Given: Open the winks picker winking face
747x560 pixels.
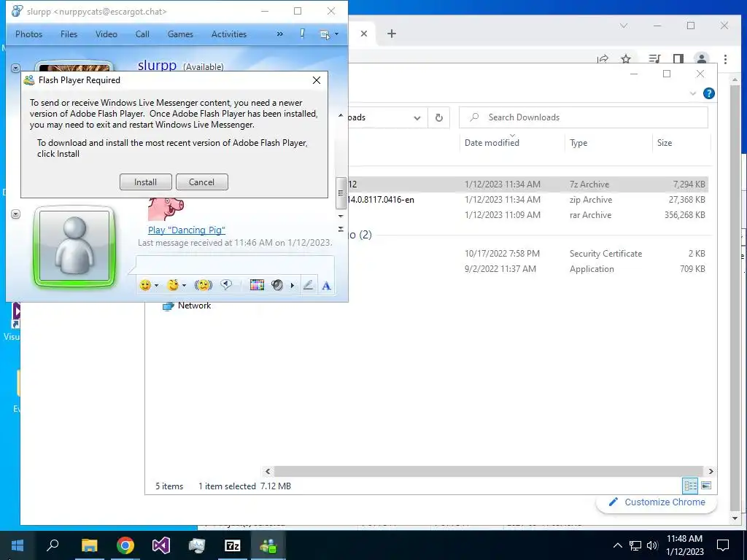Looking at the screenshot, I should tap(173, 285).
